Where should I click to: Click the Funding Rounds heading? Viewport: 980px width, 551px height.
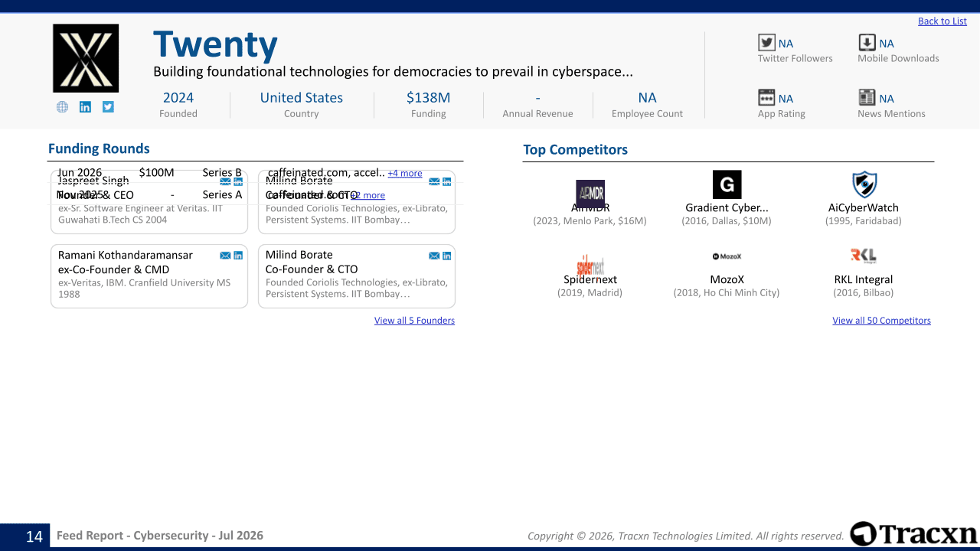99,148
